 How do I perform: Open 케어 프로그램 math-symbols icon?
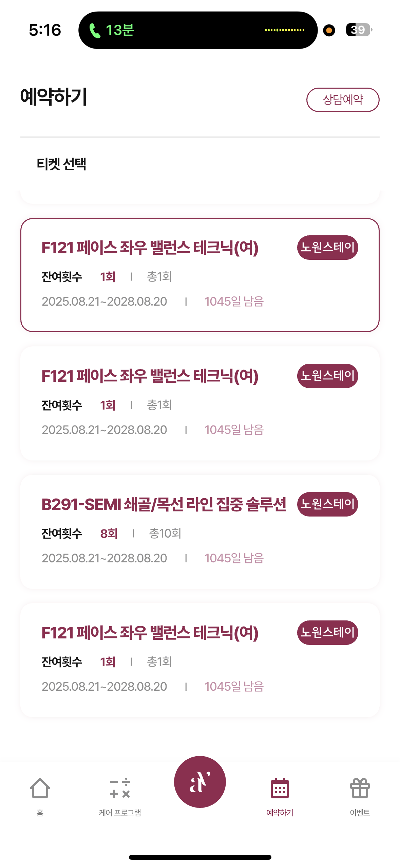[120, 788]
